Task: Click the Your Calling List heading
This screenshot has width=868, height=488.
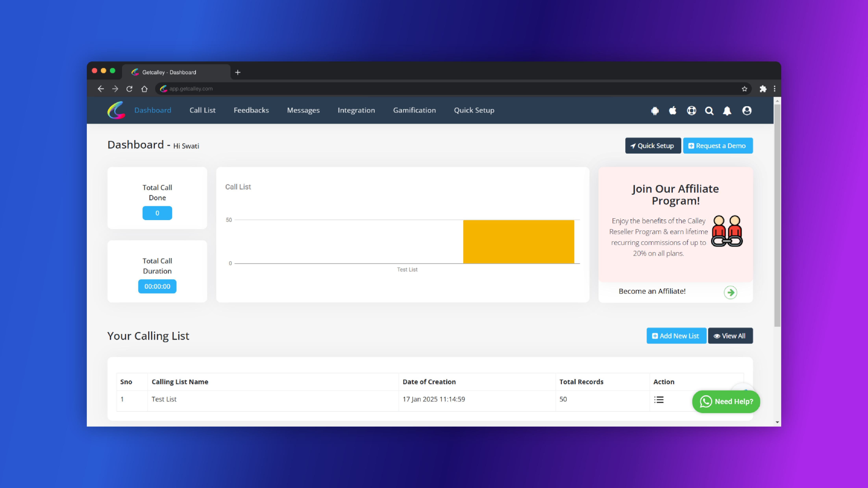Action: pyautogui.click(x=148, y=336)
